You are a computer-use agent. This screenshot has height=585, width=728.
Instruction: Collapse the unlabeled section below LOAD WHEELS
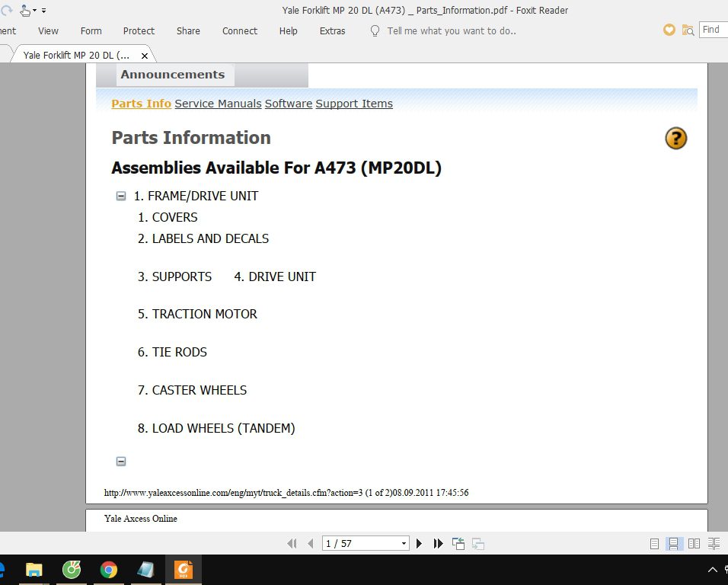(x=121, y=461)
